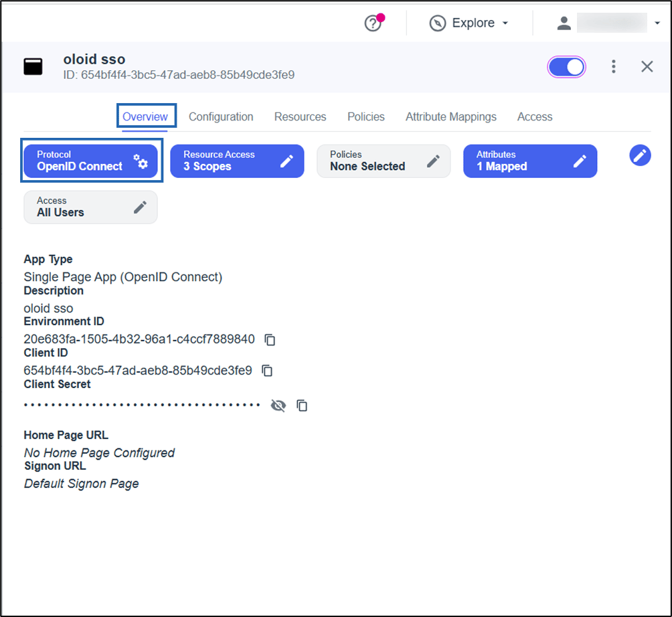Click the Client ID label

tap(46, 353)
